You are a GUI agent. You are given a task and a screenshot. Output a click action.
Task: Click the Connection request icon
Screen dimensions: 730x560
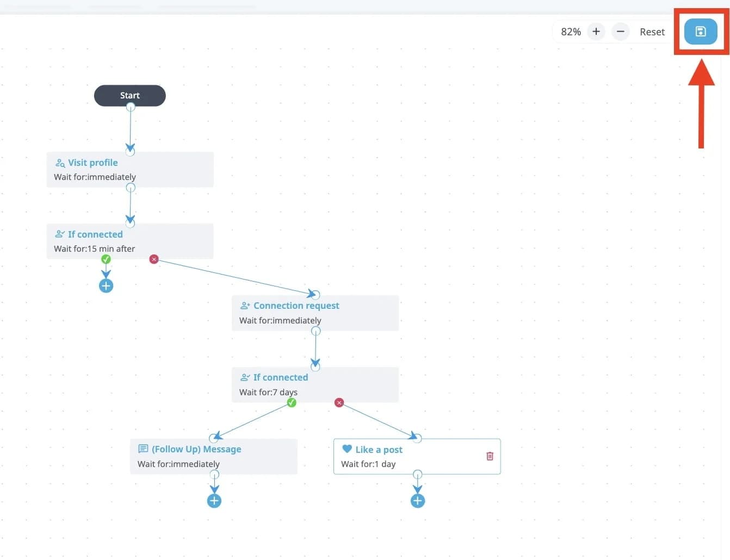tap(245, 306)
